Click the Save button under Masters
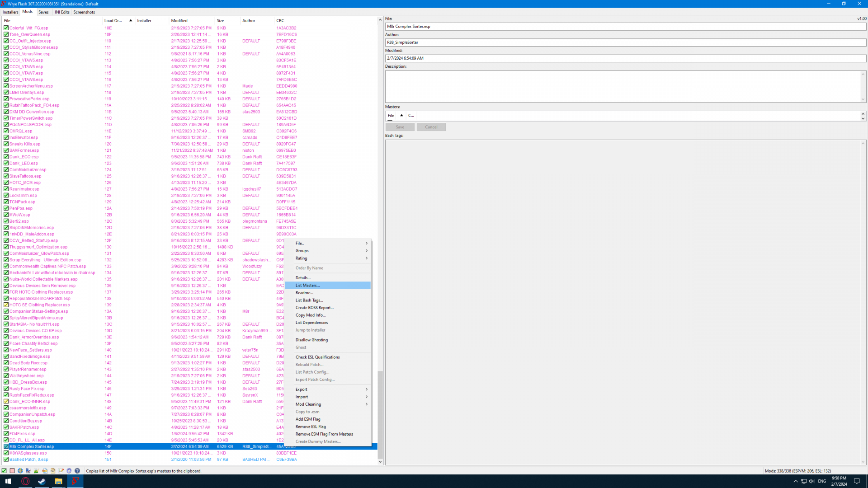 [400, 127]
